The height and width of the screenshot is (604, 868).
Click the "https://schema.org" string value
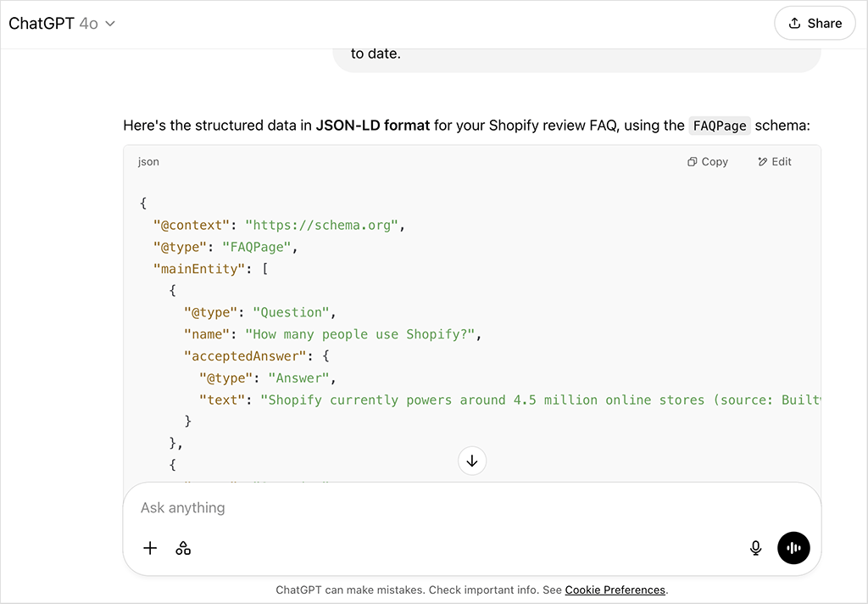[x=321, y=225]
